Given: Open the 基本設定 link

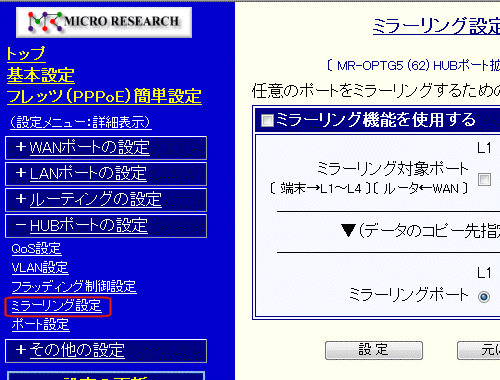Looking at the screenshot, I should (x=41, y=75).
